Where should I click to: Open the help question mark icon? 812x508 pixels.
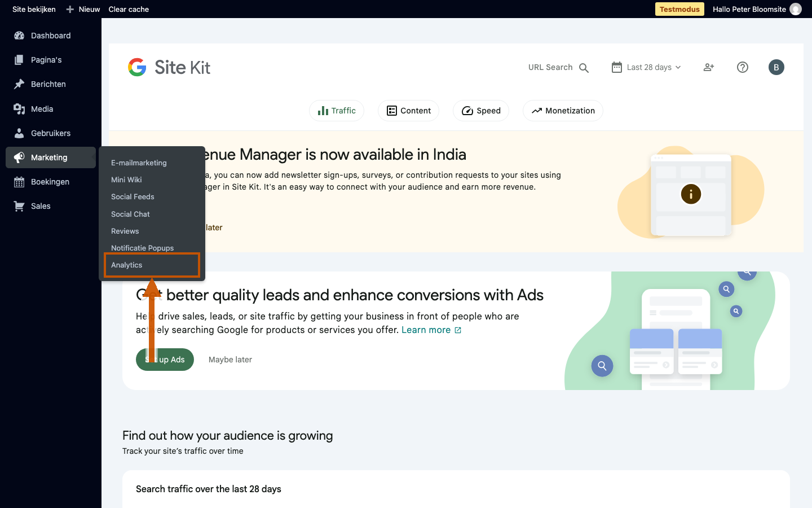pos(743,67)
